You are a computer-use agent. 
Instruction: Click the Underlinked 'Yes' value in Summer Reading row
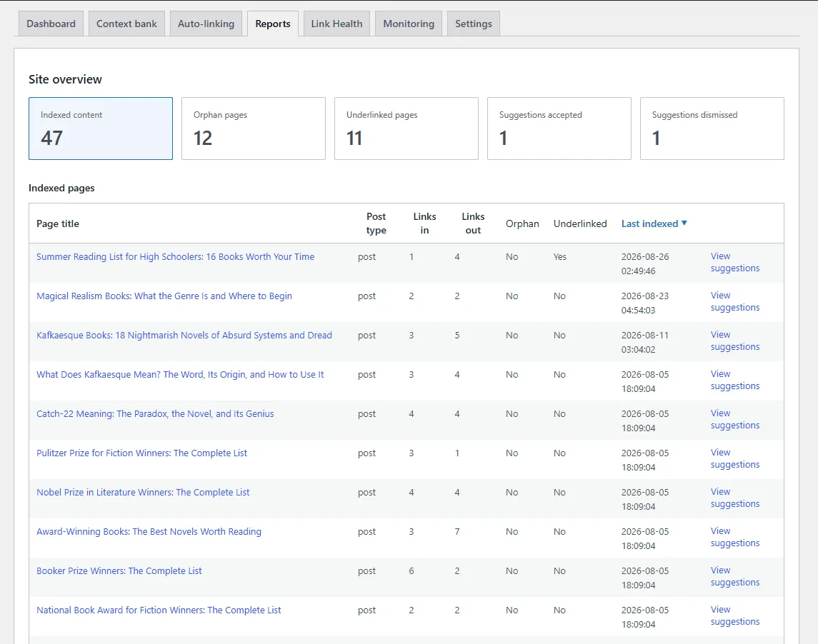pos(560,256)
